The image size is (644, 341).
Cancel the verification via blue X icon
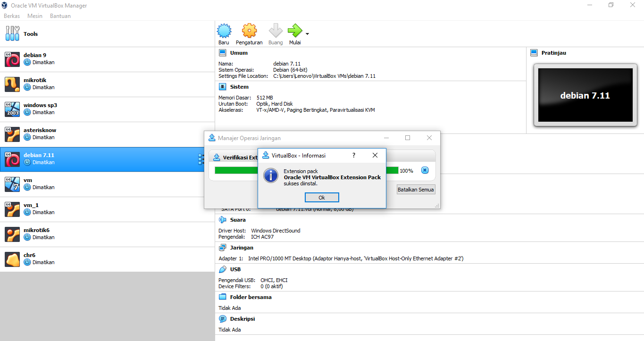click(425, 170)
